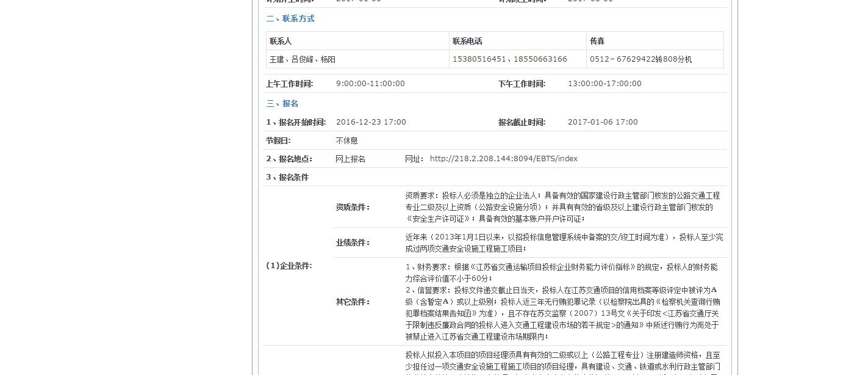Click the '资质条件：' row label
Image resolution: width=868 pixels, height=375 pixels.
coord(353,207)
